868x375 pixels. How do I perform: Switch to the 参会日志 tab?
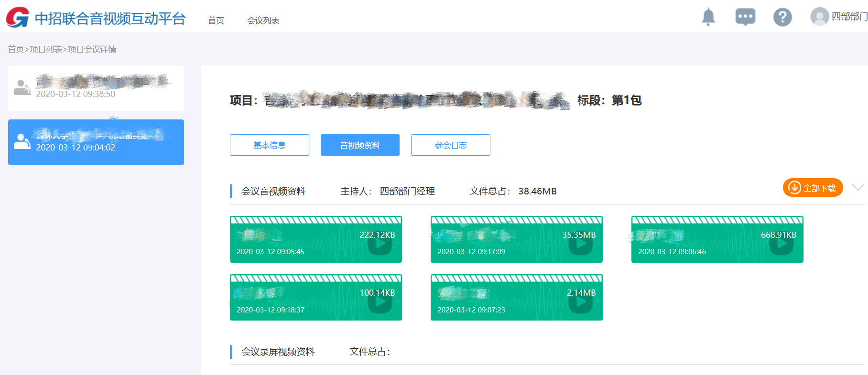coord(450,145)
